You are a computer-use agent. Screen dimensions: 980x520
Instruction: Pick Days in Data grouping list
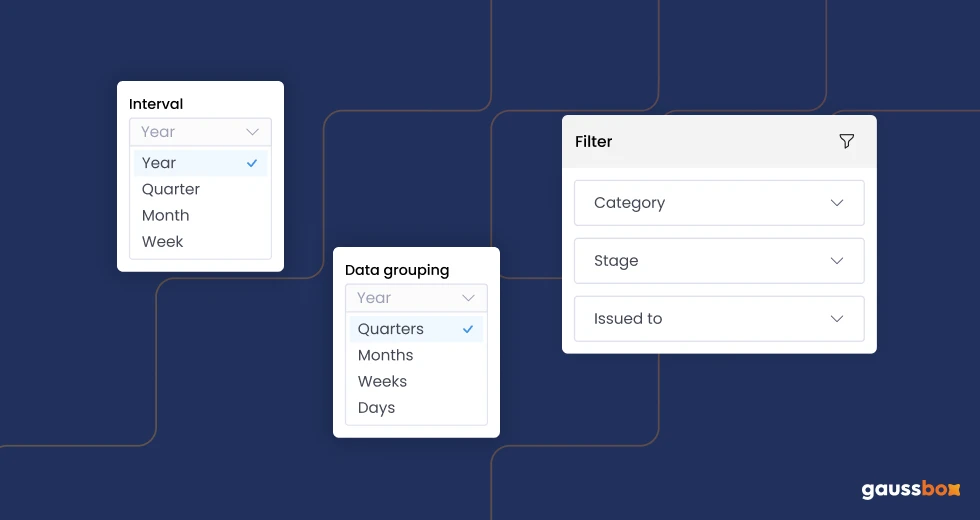377,407
